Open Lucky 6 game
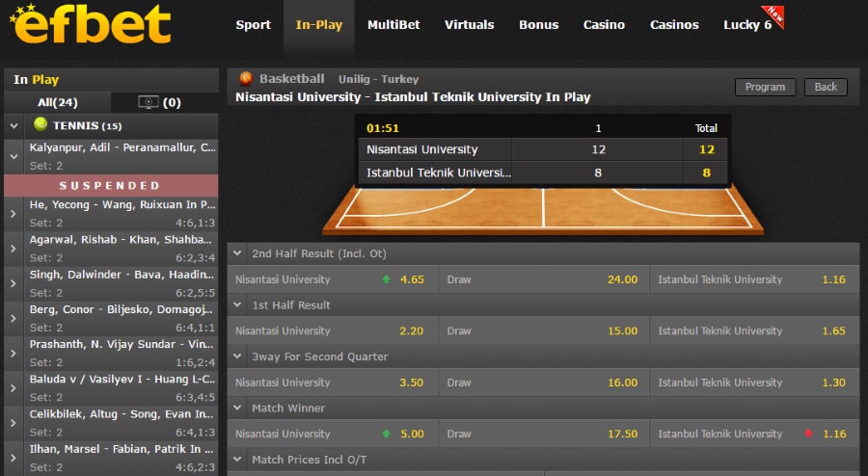This screenshot has height=476, width=868. tap(747, 25)
